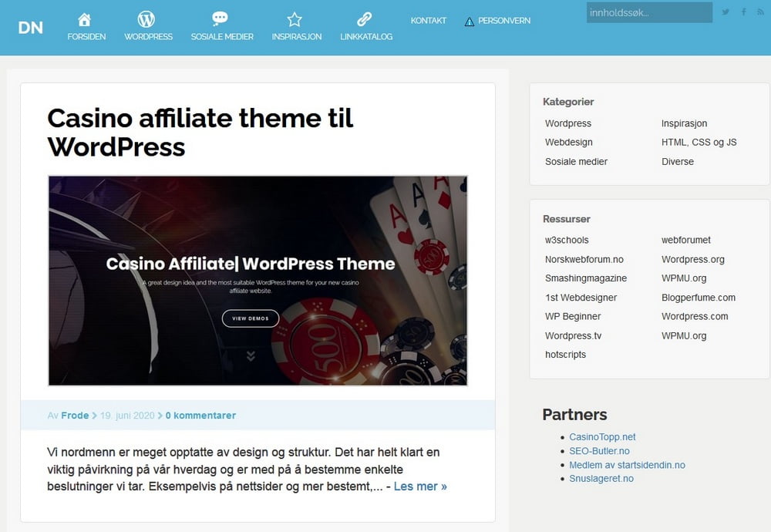Image resolution: width=771 pixels, height=532 pixels.
Task: Click the warning triangle icon beside Personvern
Action: coord(470,22)
